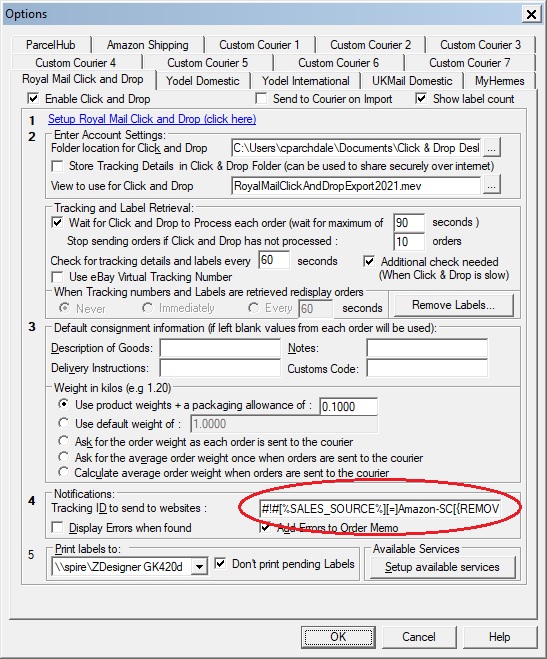Close the Options dialog window

click(531, 14)
